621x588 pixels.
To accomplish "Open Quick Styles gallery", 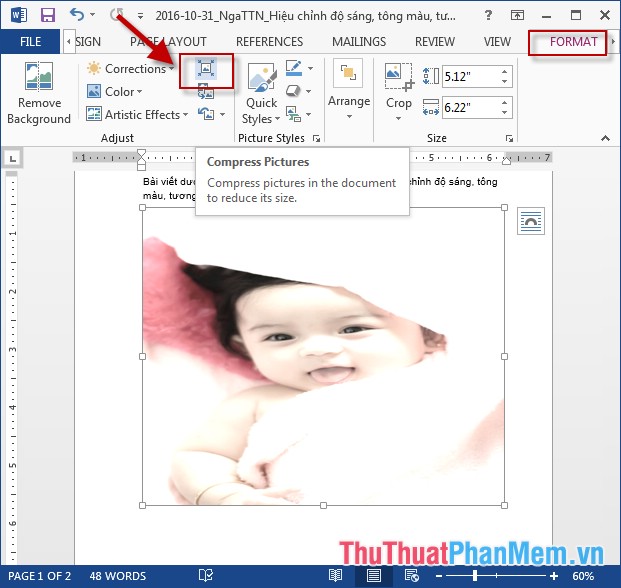I will (261, 93).
